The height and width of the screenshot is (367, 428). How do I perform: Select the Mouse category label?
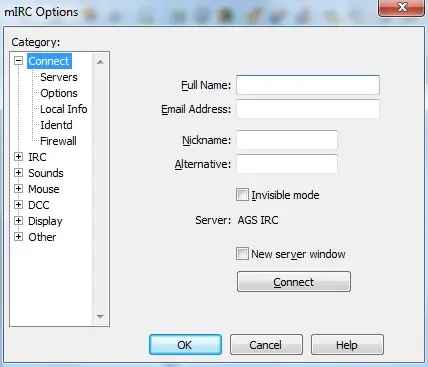(x=44, y=189)
